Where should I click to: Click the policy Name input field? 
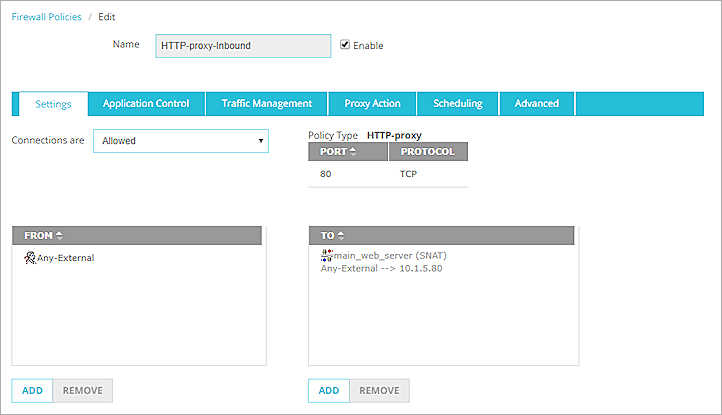(243, 46)
